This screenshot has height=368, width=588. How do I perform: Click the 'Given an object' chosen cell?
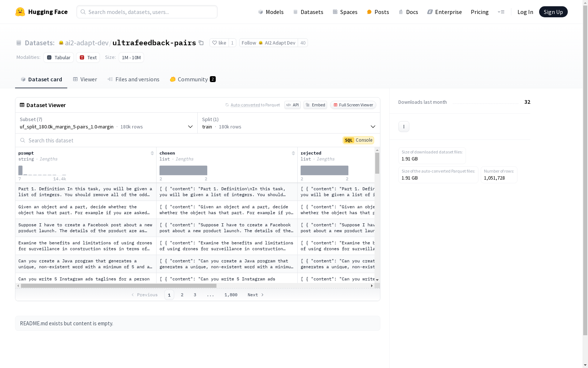point(227,210)
